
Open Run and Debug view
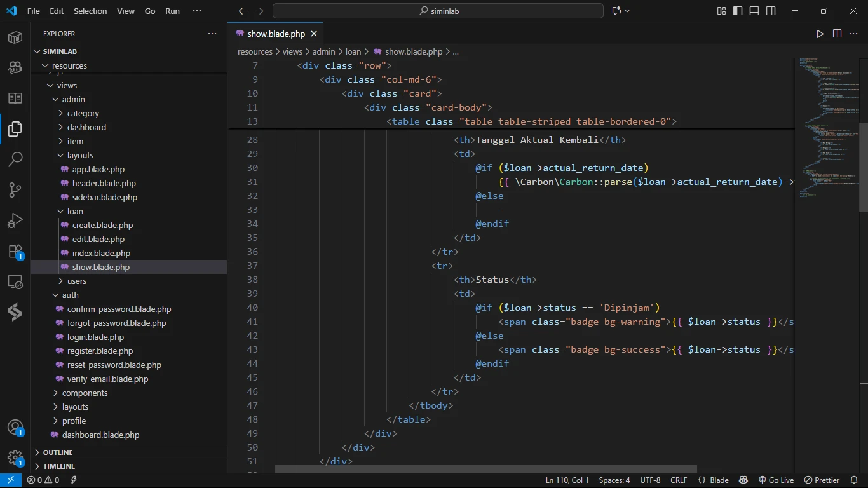click(x=15, y=220)
